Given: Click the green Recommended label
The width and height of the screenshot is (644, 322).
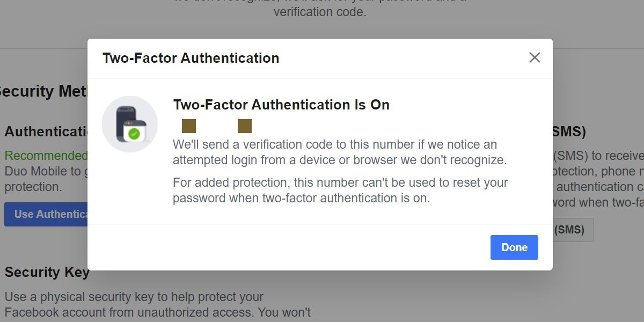Looking at the screenshot, I should click(45, 156).
